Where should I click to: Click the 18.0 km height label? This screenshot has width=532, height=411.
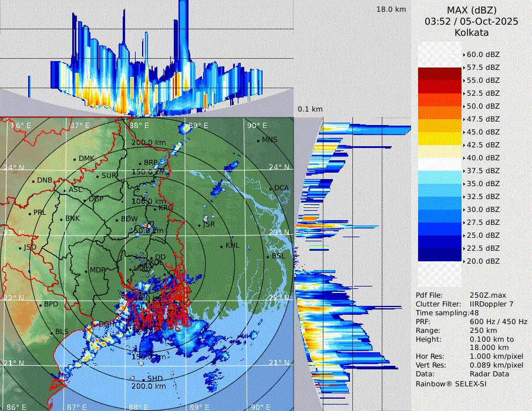pos(391,9)
